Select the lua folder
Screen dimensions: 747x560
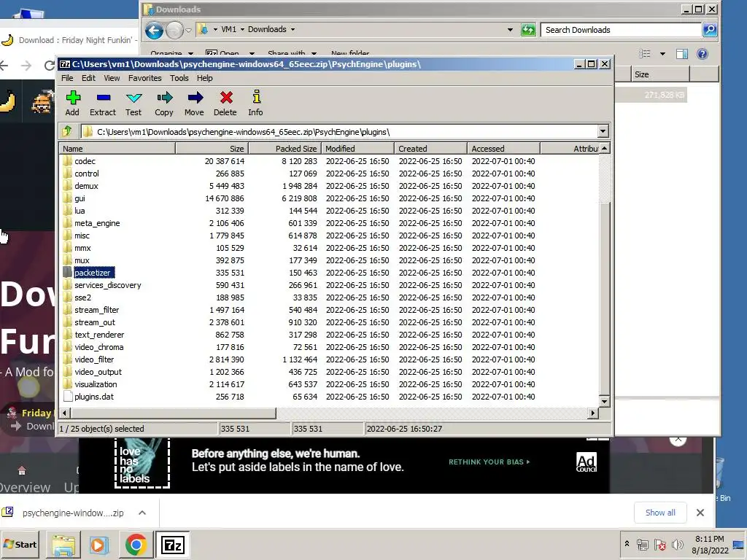pos(80,211)
